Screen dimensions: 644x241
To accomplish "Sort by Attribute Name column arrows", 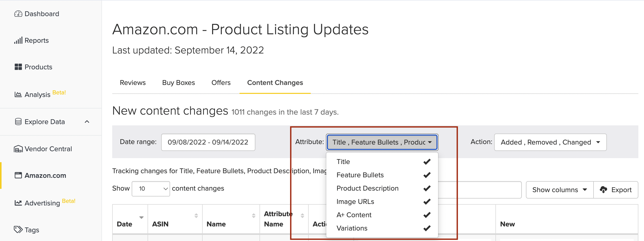I will 302,216.
